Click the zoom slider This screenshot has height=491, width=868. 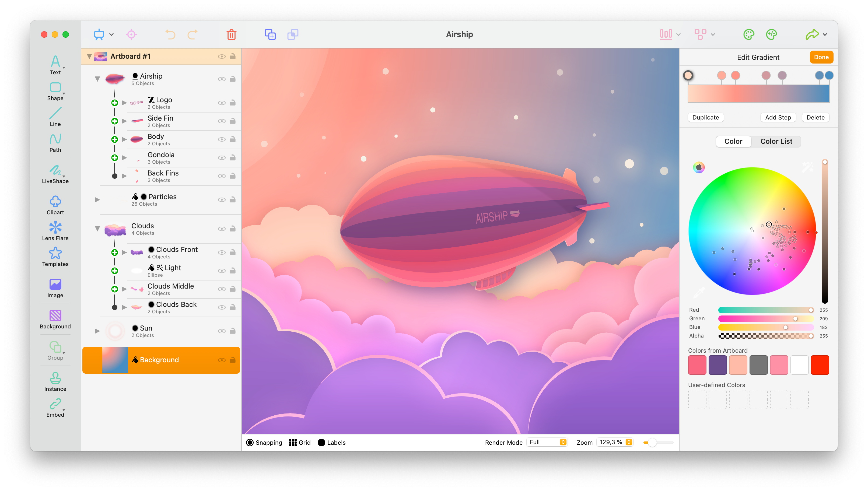pyautogui.click(x=658, y=443)
